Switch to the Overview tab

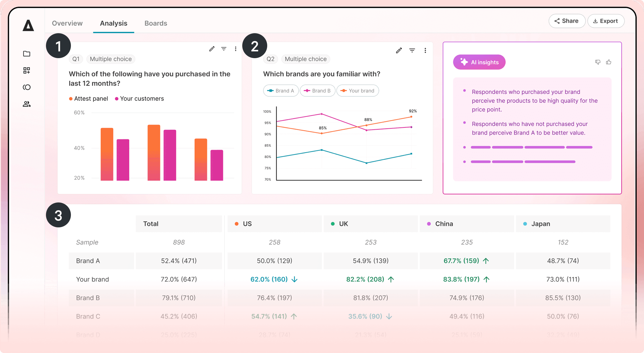[67, 23]
